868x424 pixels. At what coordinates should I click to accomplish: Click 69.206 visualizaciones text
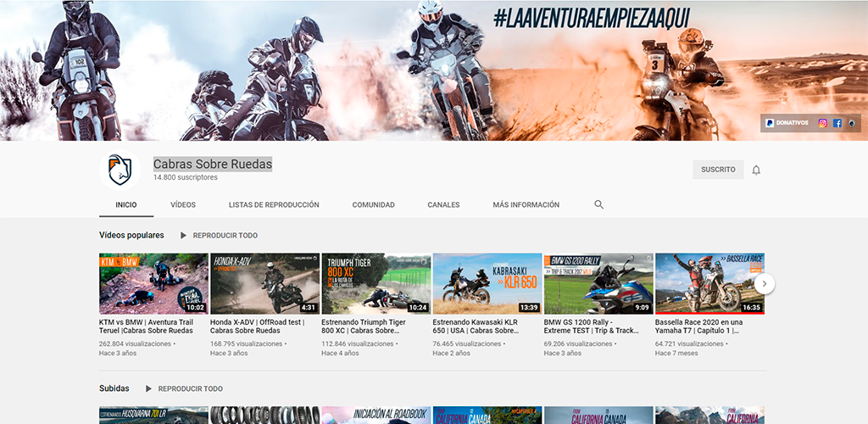(578, 343)
